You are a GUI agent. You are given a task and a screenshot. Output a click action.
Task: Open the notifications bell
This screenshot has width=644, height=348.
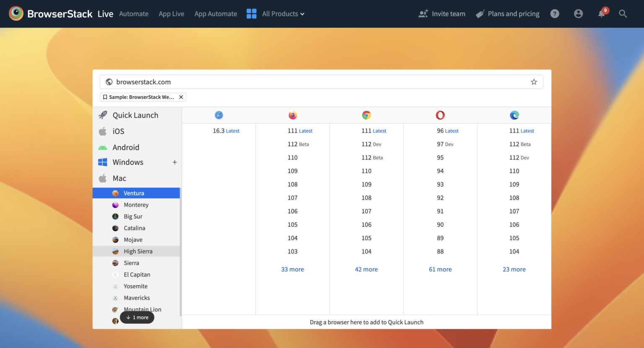pyautogui.click(x=602, y=14)
